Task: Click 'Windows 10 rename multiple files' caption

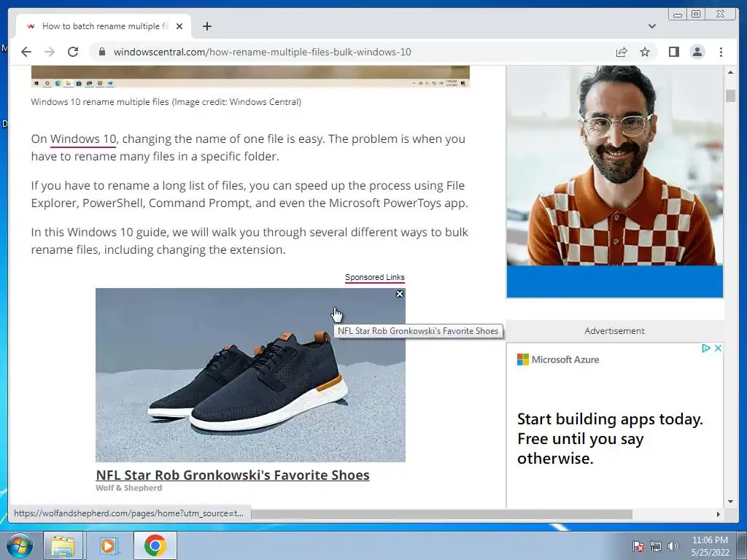Action: 100,102
